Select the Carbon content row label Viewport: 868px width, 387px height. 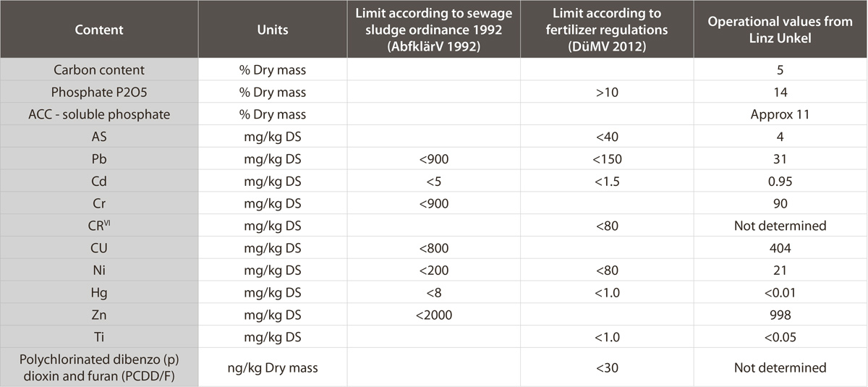98,70
